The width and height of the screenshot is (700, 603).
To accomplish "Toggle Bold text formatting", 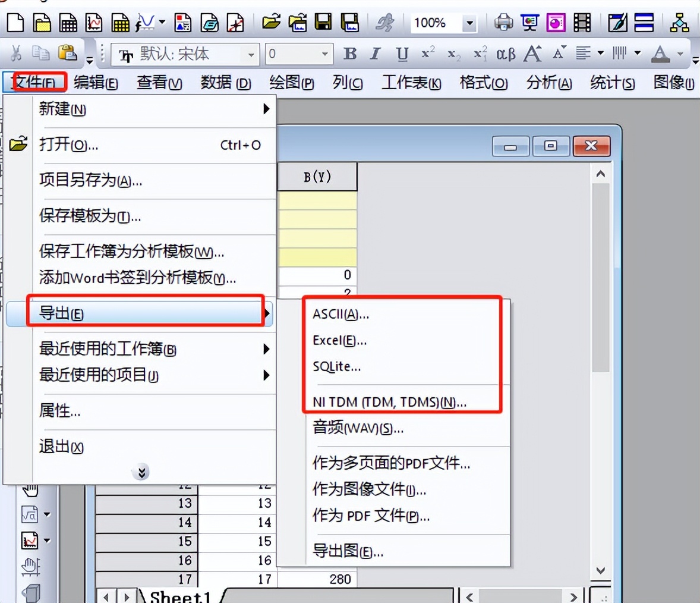I will click(350, 54).
